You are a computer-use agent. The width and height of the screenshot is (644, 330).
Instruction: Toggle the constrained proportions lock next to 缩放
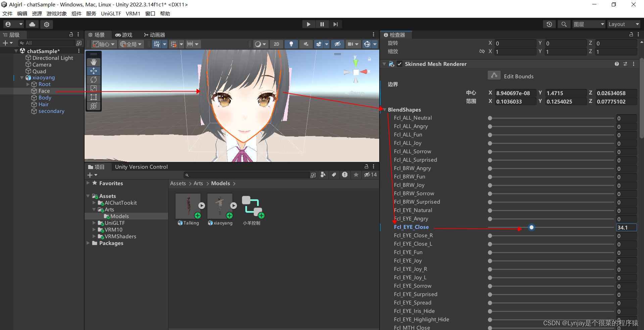click(482, 51)
